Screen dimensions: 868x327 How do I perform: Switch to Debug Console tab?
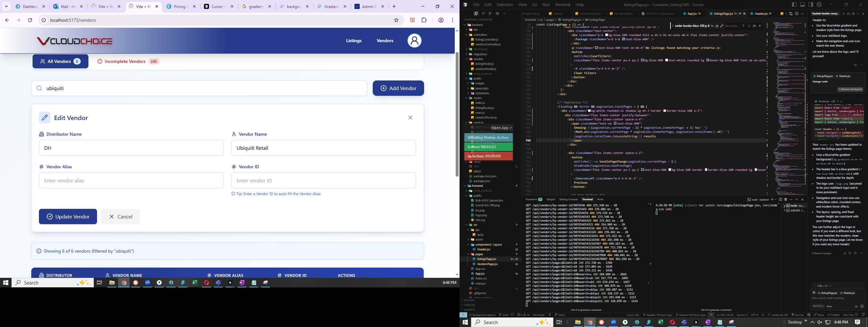pos(568,199)
